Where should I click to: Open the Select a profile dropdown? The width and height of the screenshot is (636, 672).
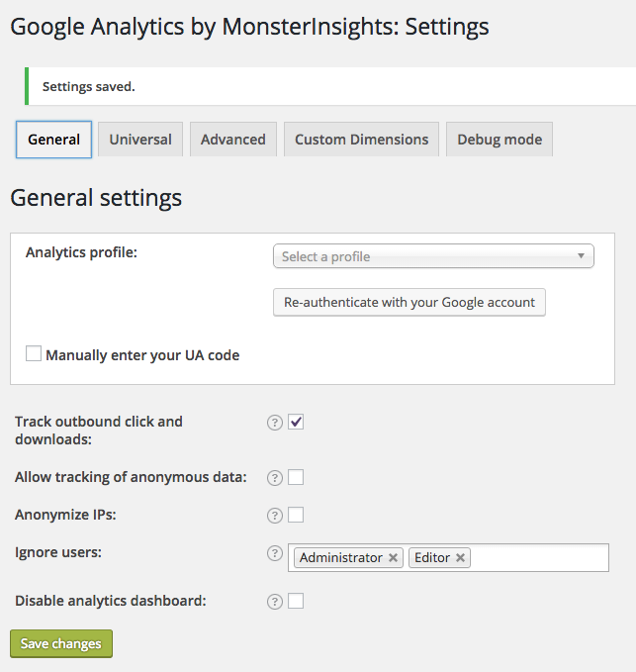click(433, 256)
